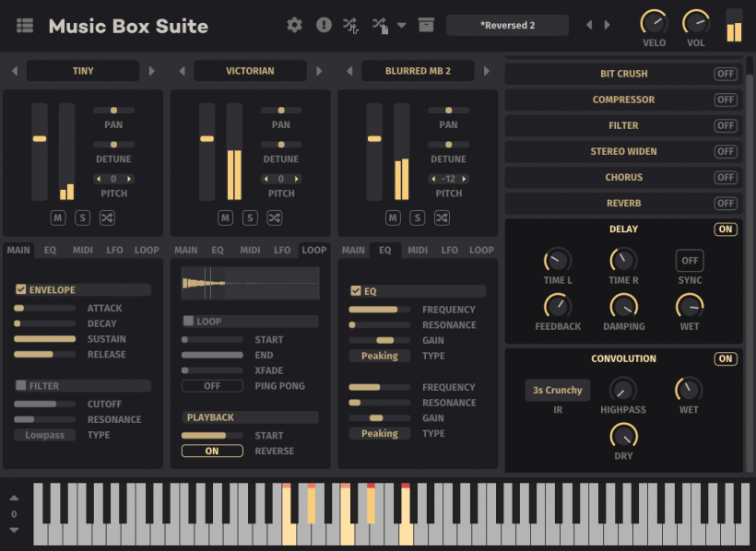Switch VICTORIAN layer to MAIN tab
This screenshot has height=551, width=756.
[185, 251]
